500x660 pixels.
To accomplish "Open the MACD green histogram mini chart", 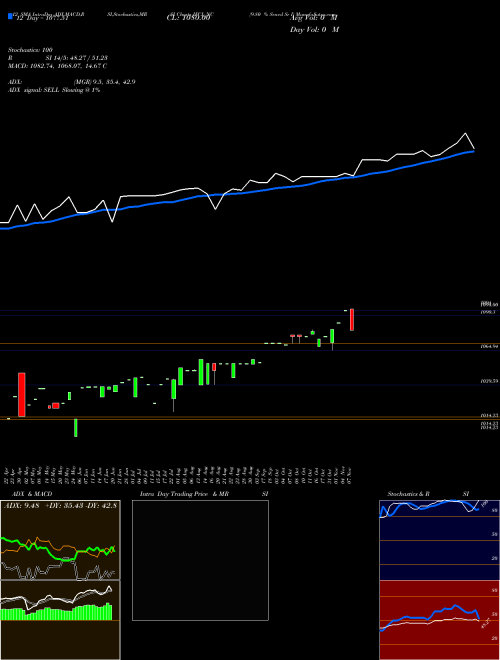I will [x=60, y=620].
